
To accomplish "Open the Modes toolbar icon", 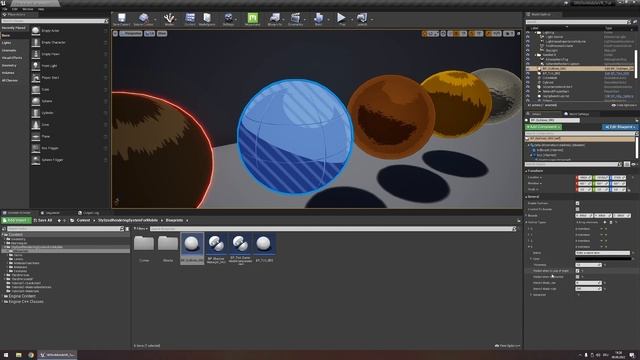I will [x=169, y=19].
